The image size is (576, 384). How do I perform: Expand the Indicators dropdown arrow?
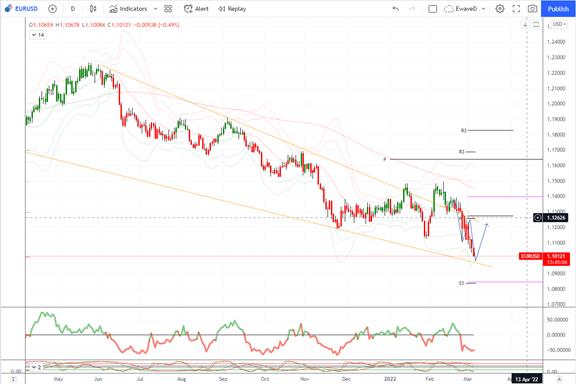point(155,9)
